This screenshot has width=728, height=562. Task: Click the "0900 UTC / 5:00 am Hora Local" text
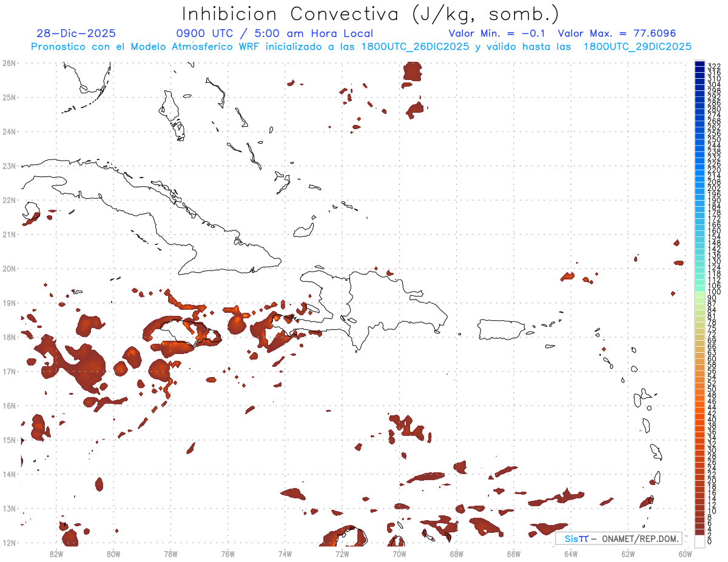click(x=274, y=33)
